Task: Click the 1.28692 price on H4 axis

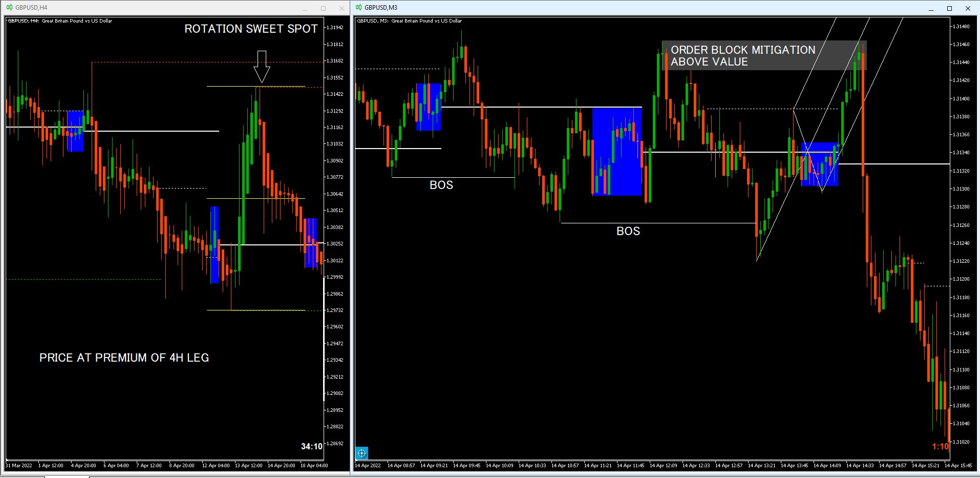Action: (335, 444)
